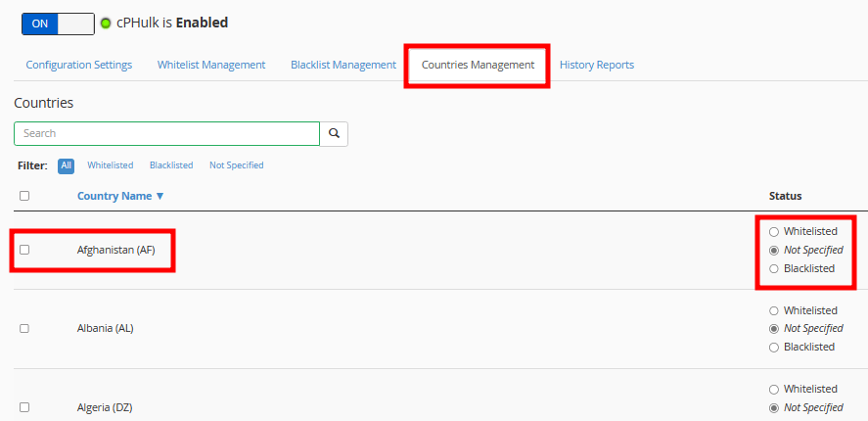Tick the Albania (AL) checkbox
Image resolution: width=868 pixels, height=421 pixels.
point(24,329)
